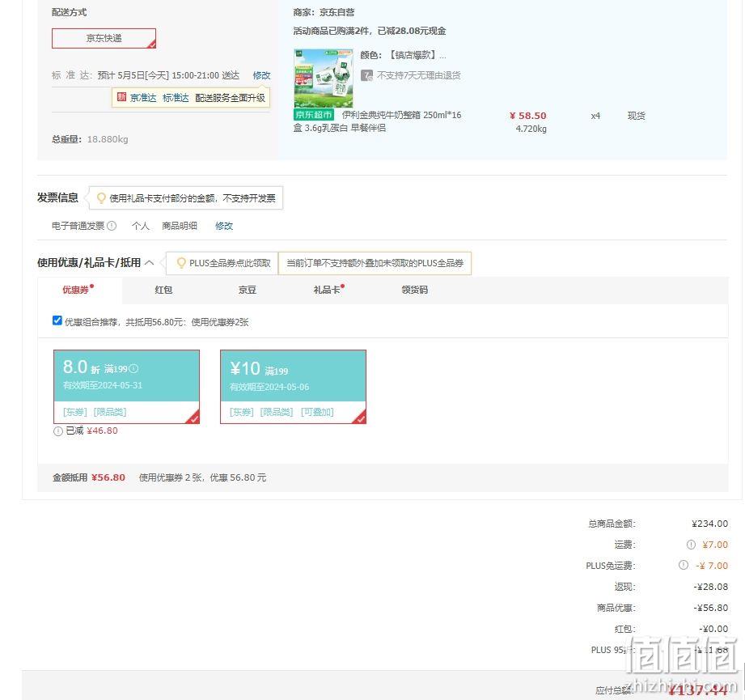Click the lightbulb icon beside PLUS全品券
This screenshot has width=745, height=700.
tap(181, 263)
